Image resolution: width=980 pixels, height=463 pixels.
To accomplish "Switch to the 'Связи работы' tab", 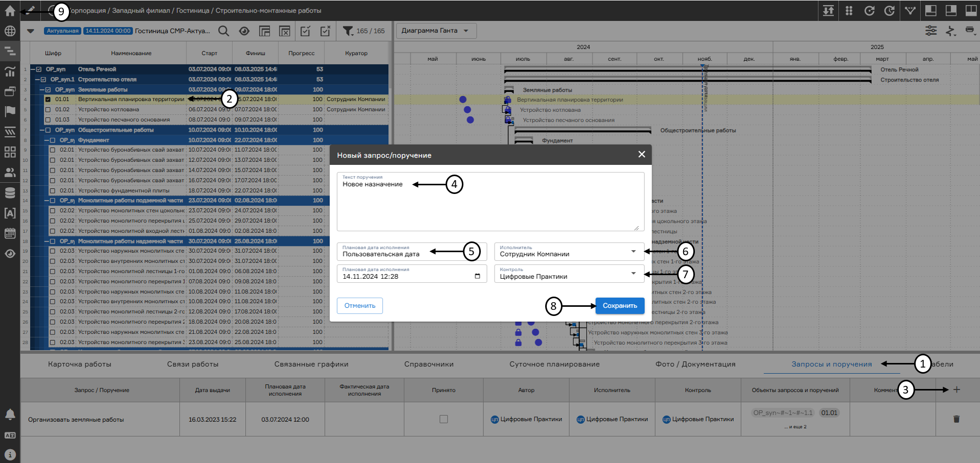I will point(193,364).
